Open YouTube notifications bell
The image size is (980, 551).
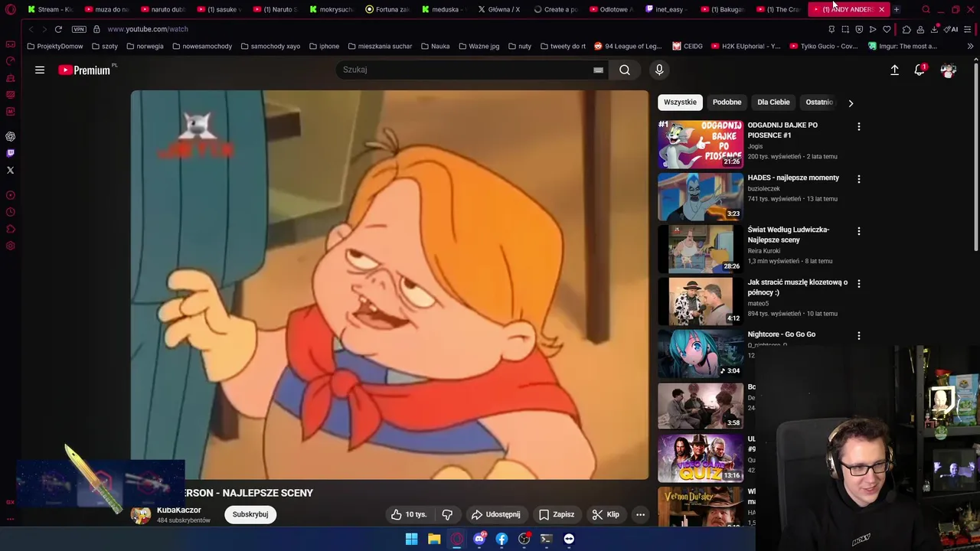coord(920,70)
